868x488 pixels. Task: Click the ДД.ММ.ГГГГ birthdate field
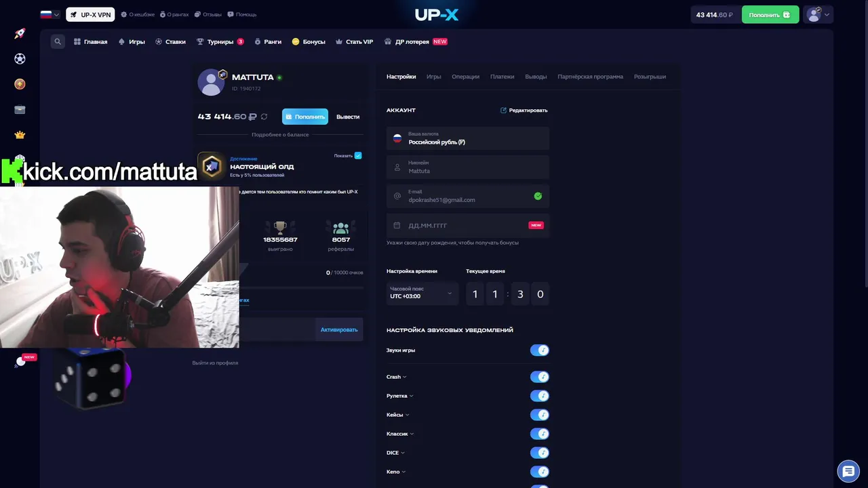468,225
